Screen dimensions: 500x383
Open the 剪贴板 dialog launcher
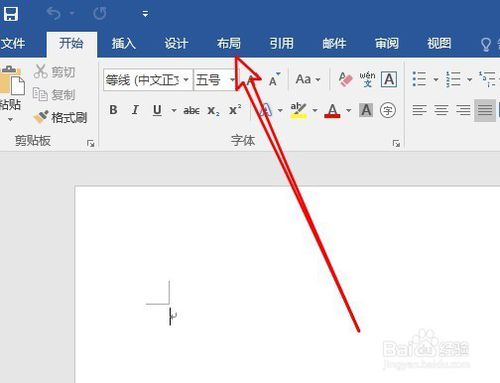pyautogui.click(x=90, y=143)
